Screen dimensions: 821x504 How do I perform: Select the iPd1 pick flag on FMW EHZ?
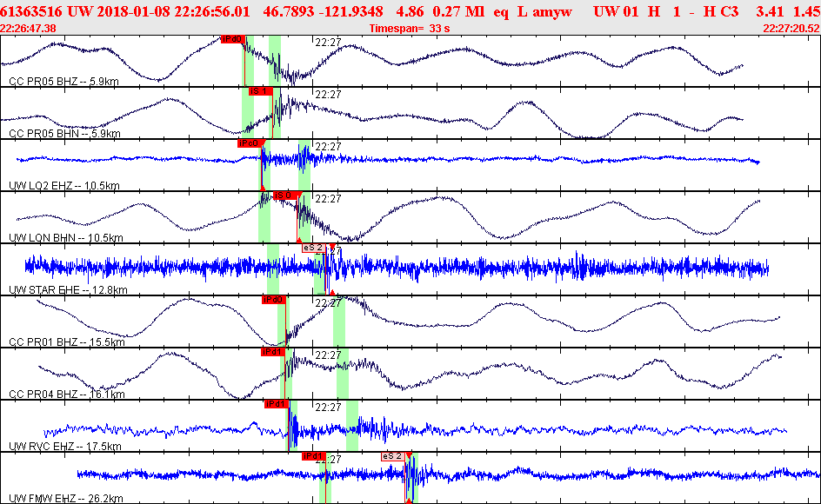coord(314,456)
